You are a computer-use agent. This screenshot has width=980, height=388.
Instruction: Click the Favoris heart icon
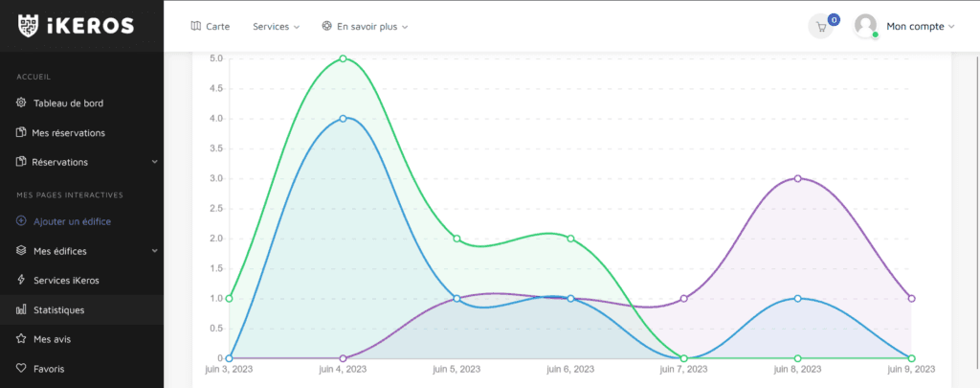(22, 368)
